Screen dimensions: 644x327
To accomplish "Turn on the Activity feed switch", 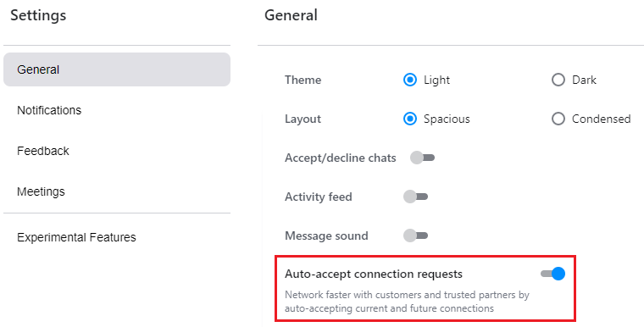I will pyautogui.click(x=416, y=197).
